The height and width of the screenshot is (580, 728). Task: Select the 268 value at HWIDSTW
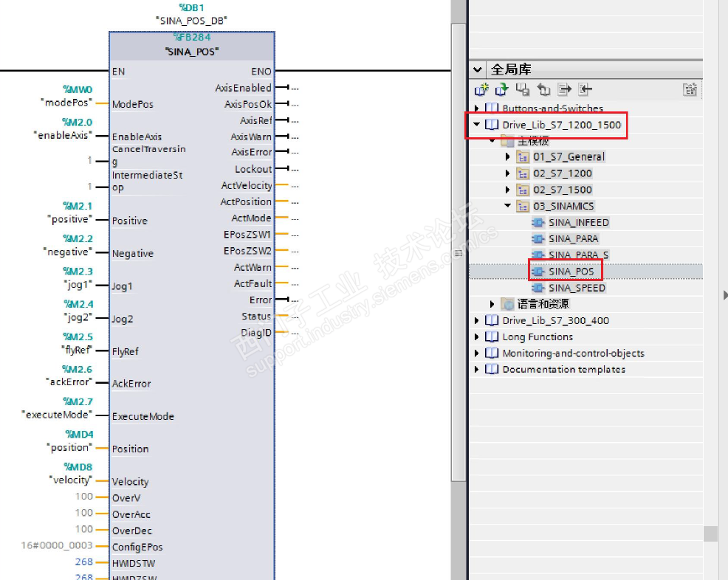click(x=84, y=562)
